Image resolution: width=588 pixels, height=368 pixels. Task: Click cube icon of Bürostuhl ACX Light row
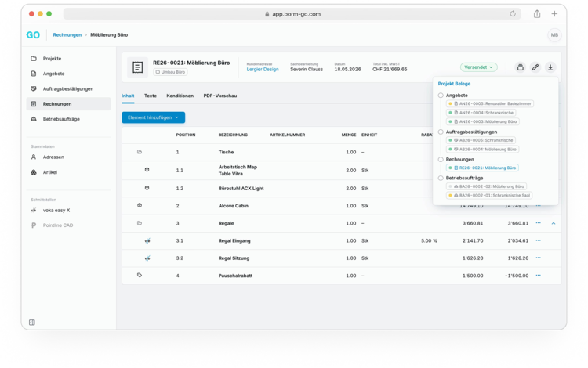click(x=147, y=188)
